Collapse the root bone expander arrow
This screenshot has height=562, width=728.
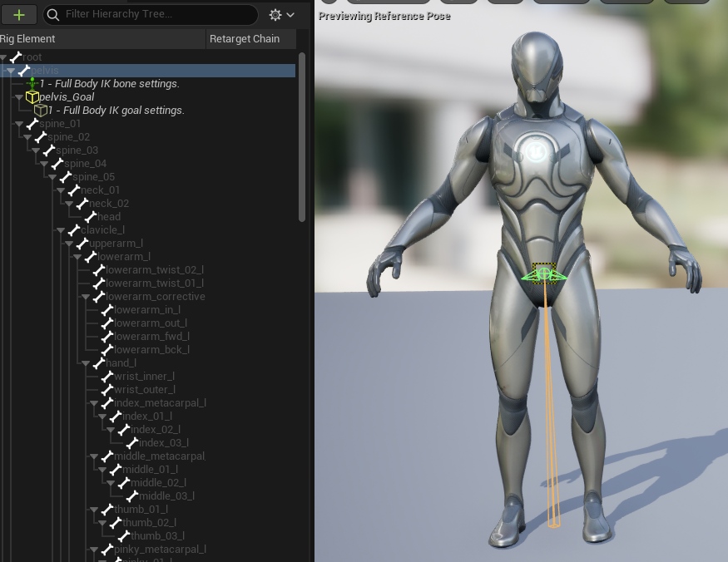click(3, 57)
